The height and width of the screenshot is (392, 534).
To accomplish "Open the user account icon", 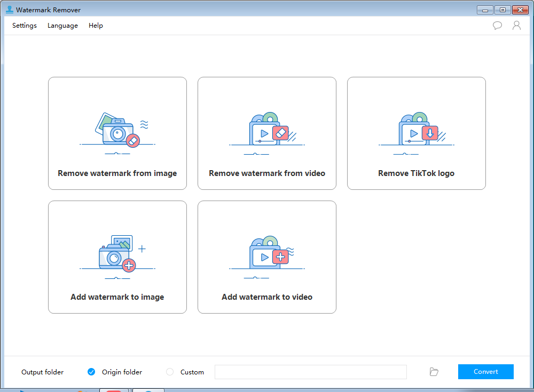I will (516, 26).
